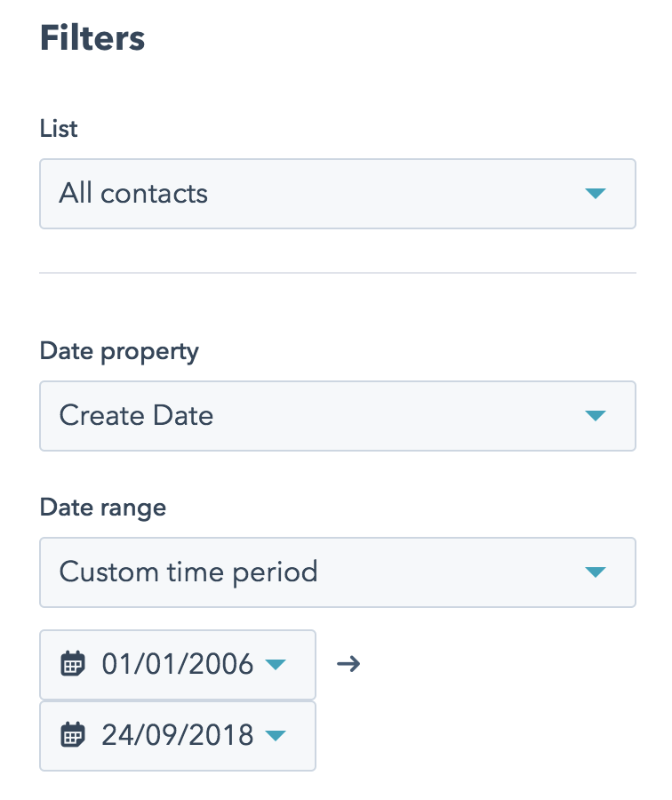Click calendar icon beside 24/09/2018
Image resolution: width=672 pixels, height=800 pixels.
(x=73, y=735)
